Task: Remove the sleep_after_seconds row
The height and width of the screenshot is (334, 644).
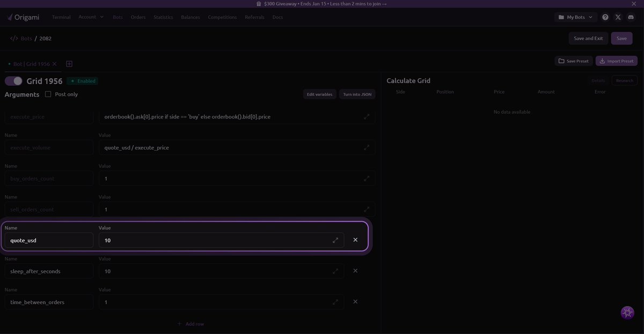Action: (355, 271)
